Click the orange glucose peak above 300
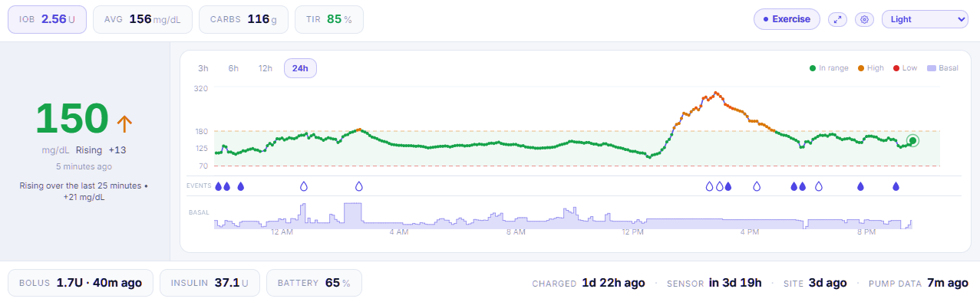The height and width of the screenshot is (302, 980). point(715,94)
